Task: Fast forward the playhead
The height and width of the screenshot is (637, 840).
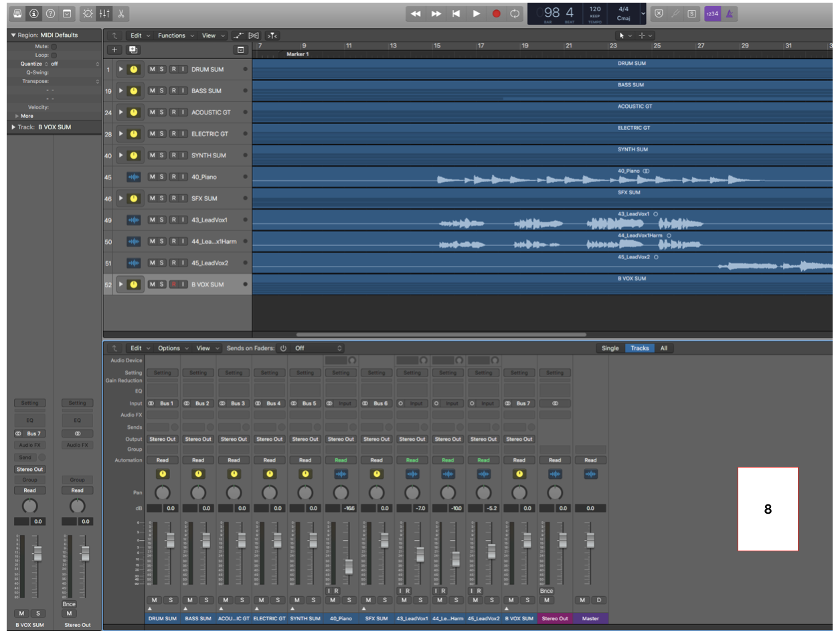Action: tap(436, 13)
